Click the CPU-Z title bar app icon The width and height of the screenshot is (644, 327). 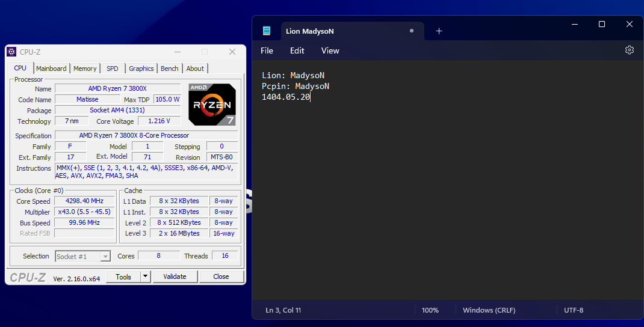coord(12,52)
